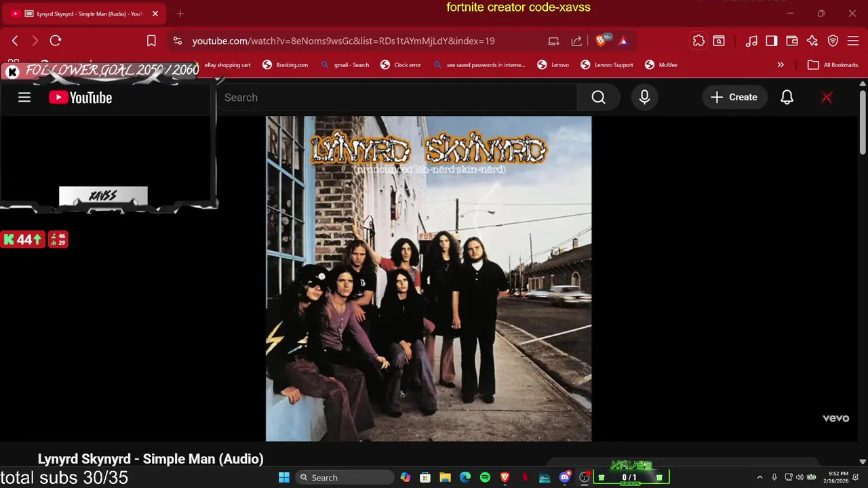Open File Explorer from taskbar
868x488 pixels.
445,477
